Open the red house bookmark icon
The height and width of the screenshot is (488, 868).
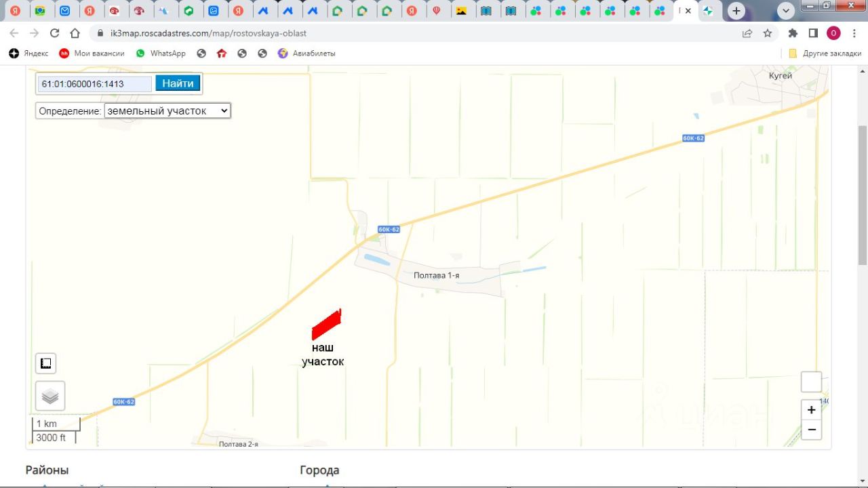(x=222, y=53)
